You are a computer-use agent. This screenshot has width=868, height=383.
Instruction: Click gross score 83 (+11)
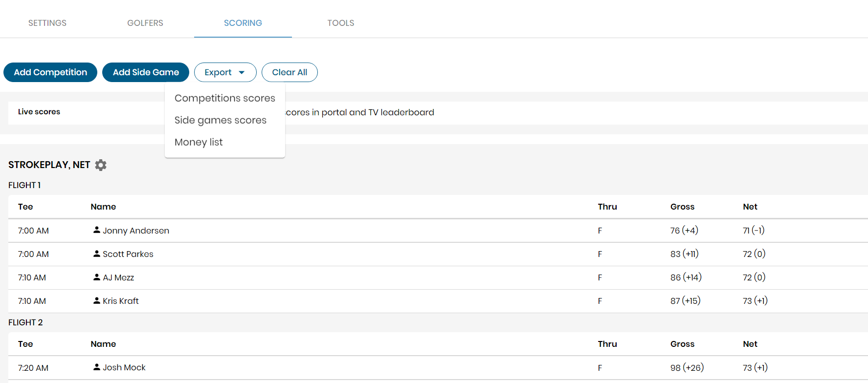685,254
